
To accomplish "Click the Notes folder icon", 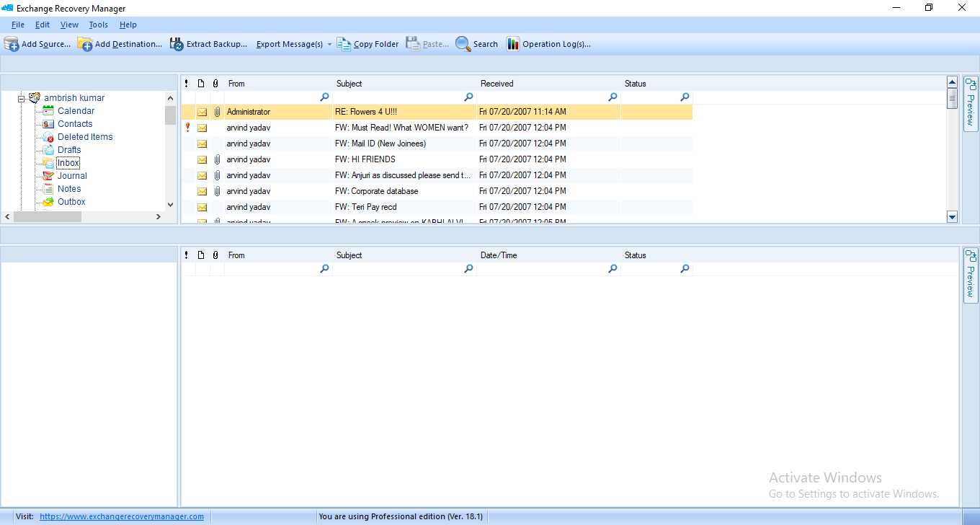I will tap(48, 188).
